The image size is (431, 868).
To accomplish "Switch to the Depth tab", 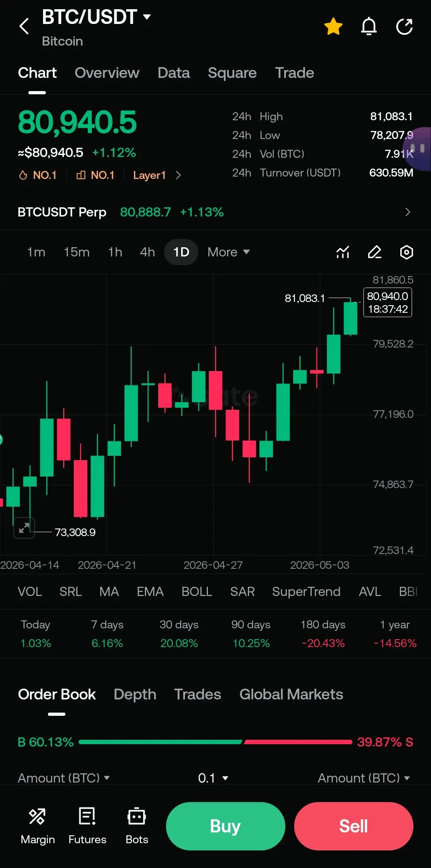I will [x=135, y=695].
